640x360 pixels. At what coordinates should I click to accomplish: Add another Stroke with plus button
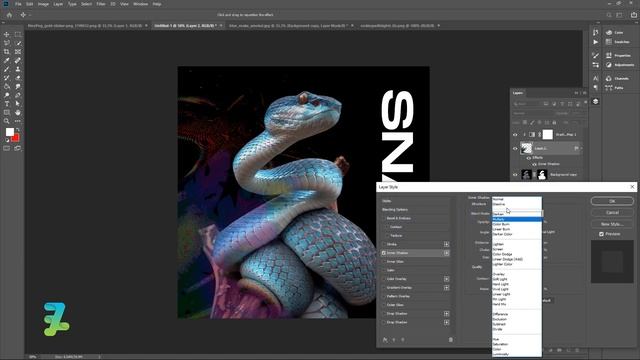coord(447,244)
